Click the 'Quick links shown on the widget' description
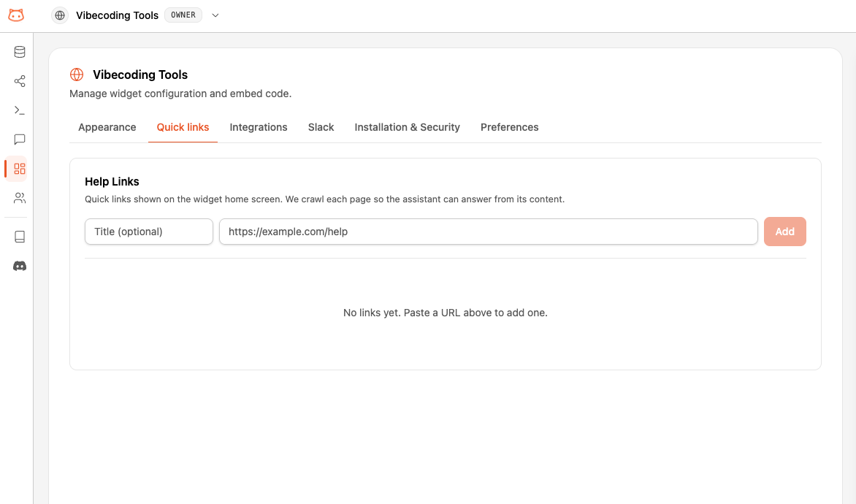This screenshot has width=856, height=504. (x=325, y=199)
